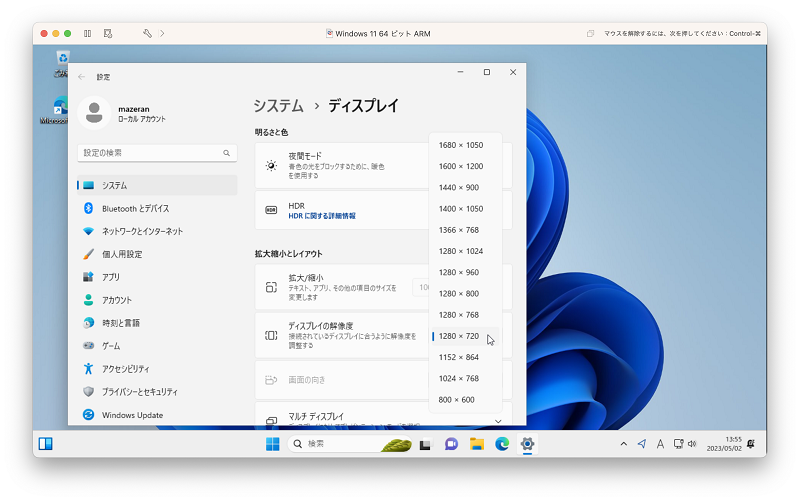Click the settings search magnifier icon
The height and width of the screenshot is (501, 800).
227,153
